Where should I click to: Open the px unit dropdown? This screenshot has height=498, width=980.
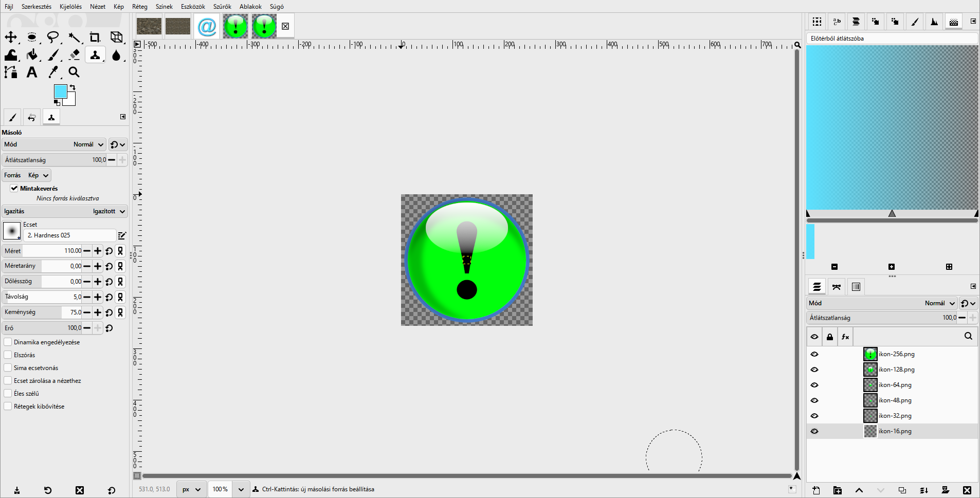pos(191,489)
